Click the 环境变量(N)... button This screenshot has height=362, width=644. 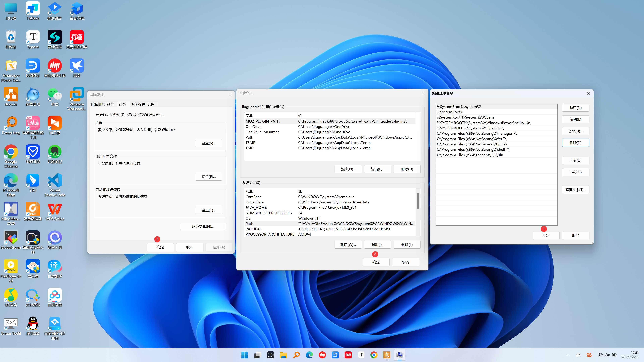pos(202,226)
